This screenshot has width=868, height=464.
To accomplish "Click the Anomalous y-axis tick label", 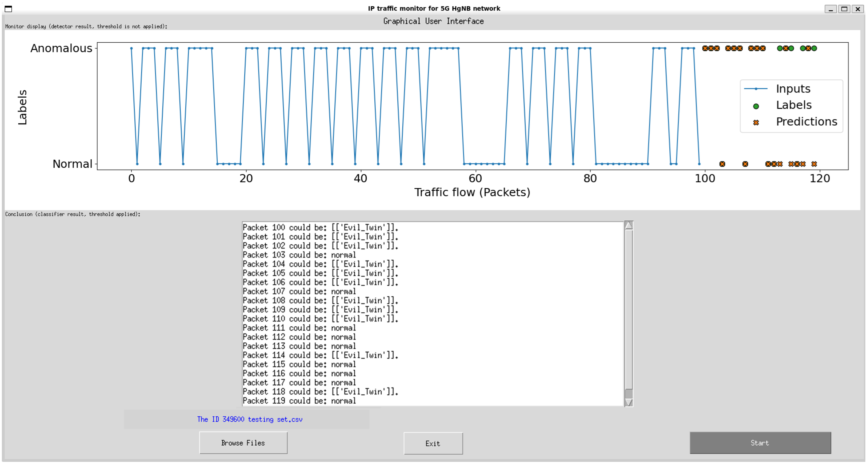I will click(x=61, y=49).
